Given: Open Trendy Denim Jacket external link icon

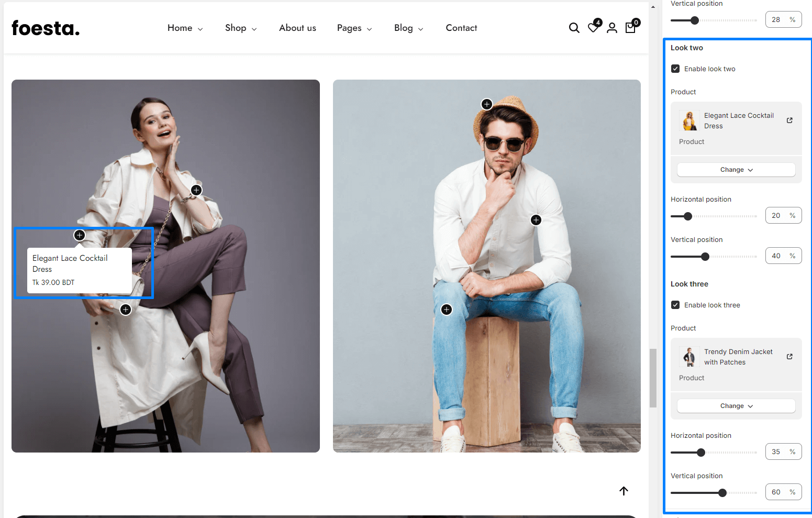Looking at the screenshot, I should pos(789,357).
